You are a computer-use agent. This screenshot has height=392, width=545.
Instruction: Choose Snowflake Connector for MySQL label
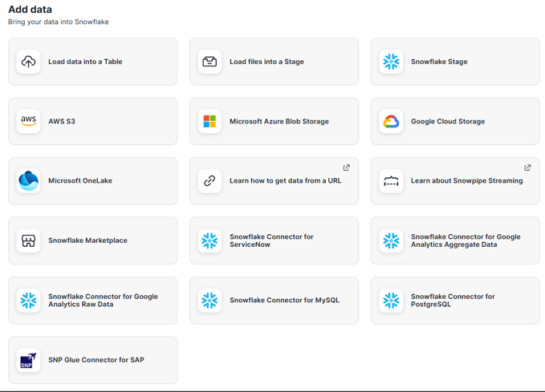tap(284, 301)
